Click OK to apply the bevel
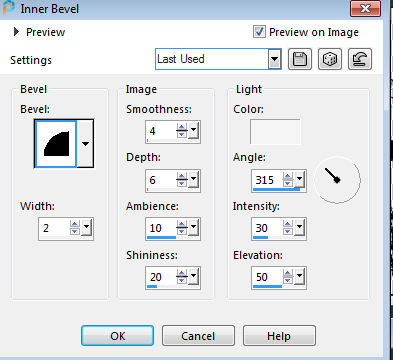Viewport: 393px width, 360px height. point(117,336)
